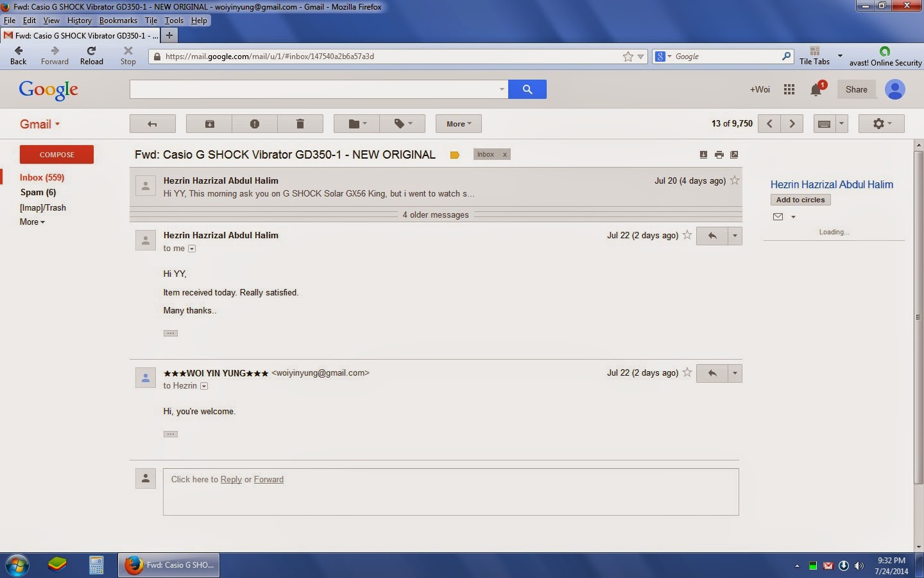Open the Spam (6) folder
Screen dimensions: 924x578
tap(38, 192)
